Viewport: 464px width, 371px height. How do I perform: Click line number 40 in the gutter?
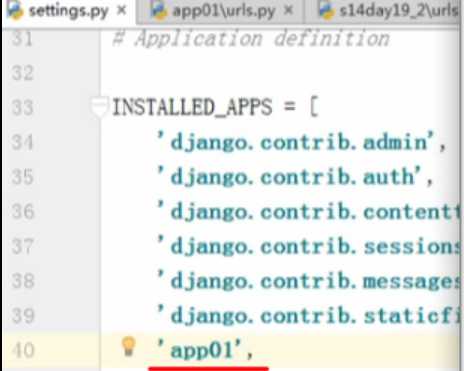point(22,350)
